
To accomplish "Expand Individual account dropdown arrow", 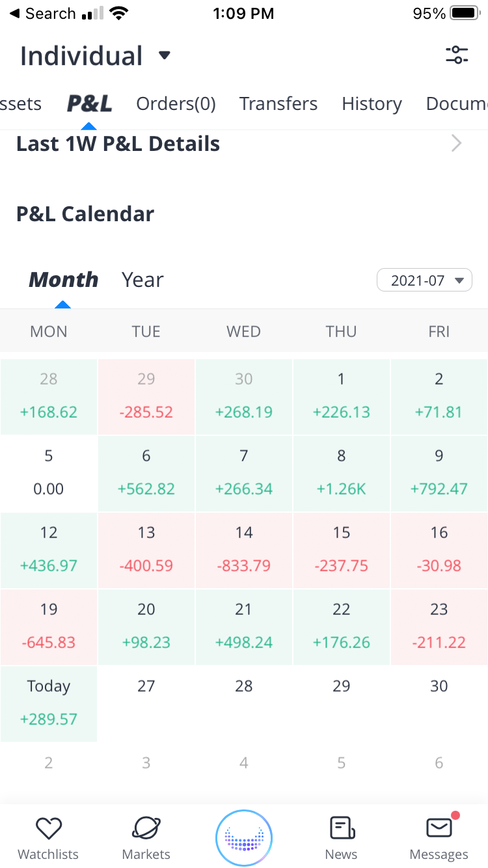I will click(165, 55).
